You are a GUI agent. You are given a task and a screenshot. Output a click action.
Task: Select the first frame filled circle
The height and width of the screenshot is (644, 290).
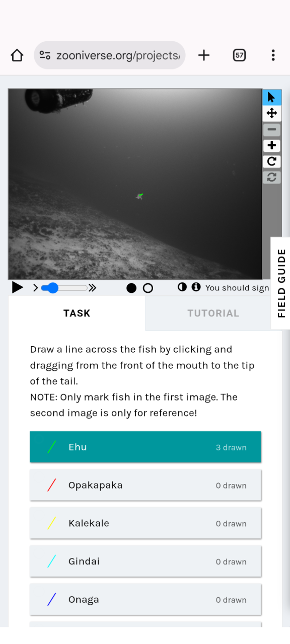tap(131, 288)
